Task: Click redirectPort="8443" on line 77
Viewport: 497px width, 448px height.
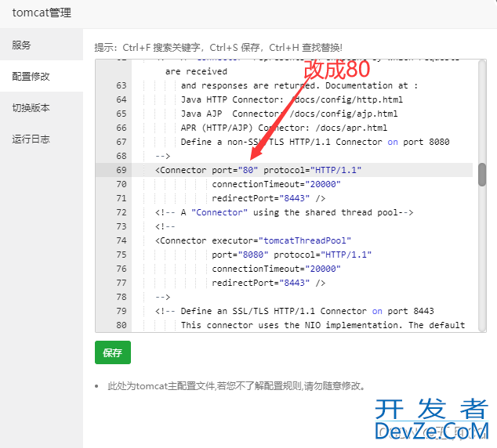Action: 260,283
